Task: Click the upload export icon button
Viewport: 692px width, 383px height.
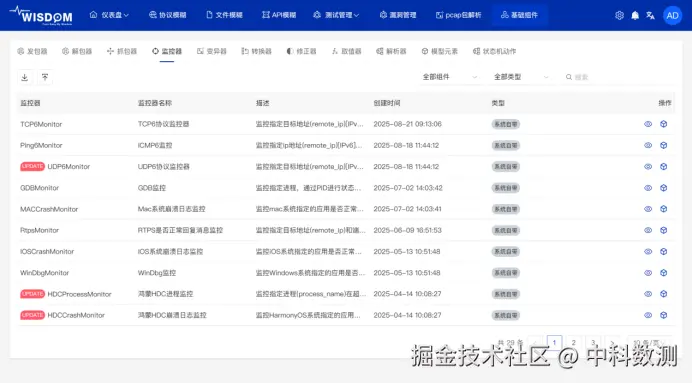Action: pyautogui.click(x=45, y=77)
